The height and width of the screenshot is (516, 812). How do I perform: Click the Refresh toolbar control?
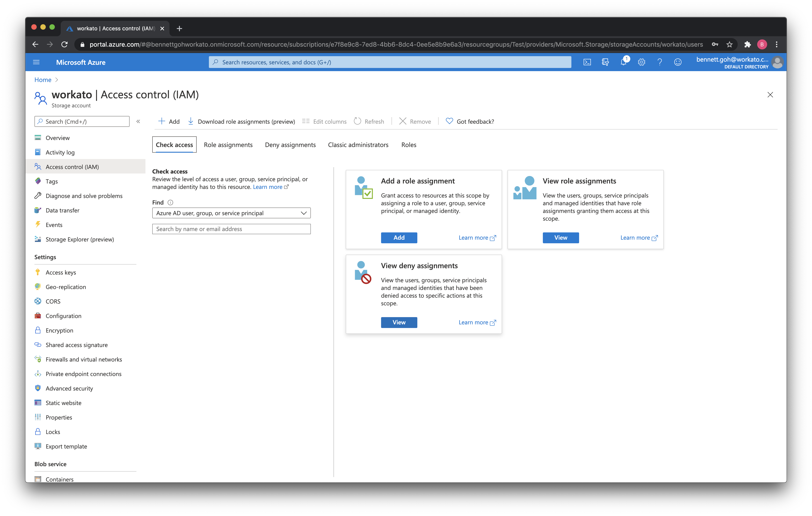click(370, 121)
